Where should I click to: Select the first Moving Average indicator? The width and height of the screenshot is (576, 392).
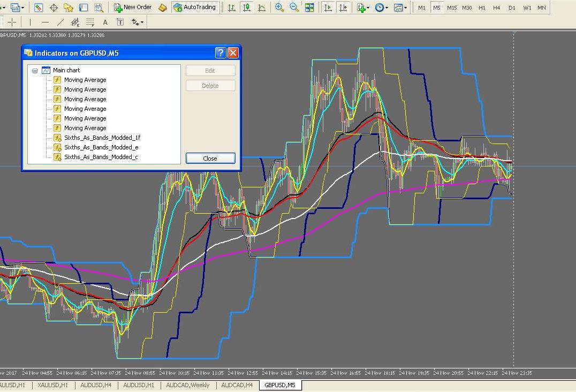[x=85, y=80]
